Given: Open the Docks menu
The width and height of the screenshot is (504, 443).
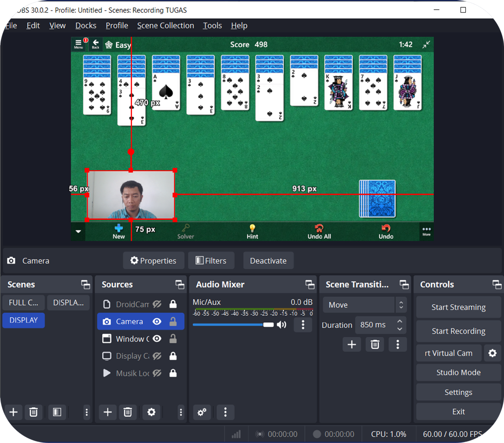Looking at the screenshot, I should pos(86,26).
